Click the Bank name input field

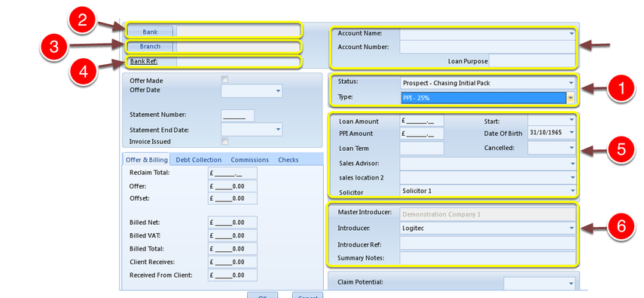coord(238,31)
